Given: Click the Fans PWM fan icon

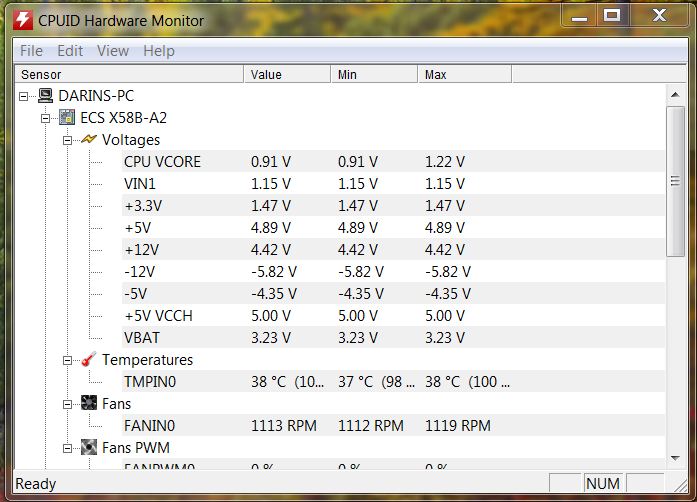Looking at the screenshot, I should 88,447.
